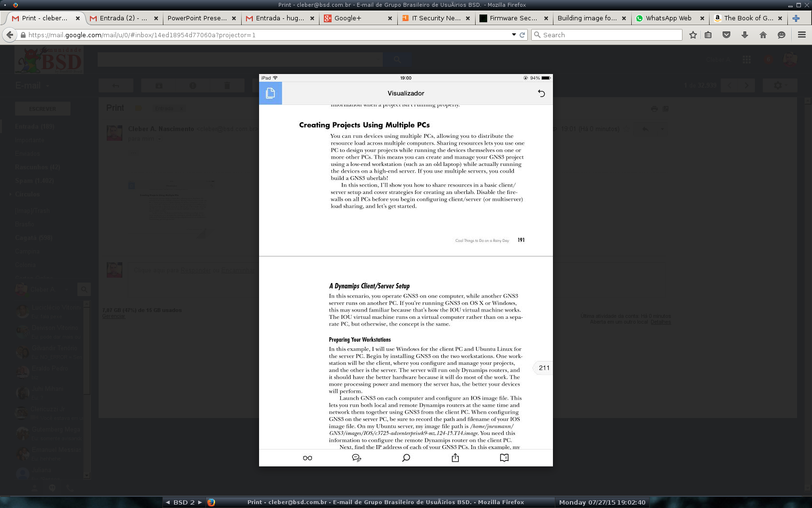
Task: Tap the reading glasses icon in bottom bar
Action: (x=307, y=458)
